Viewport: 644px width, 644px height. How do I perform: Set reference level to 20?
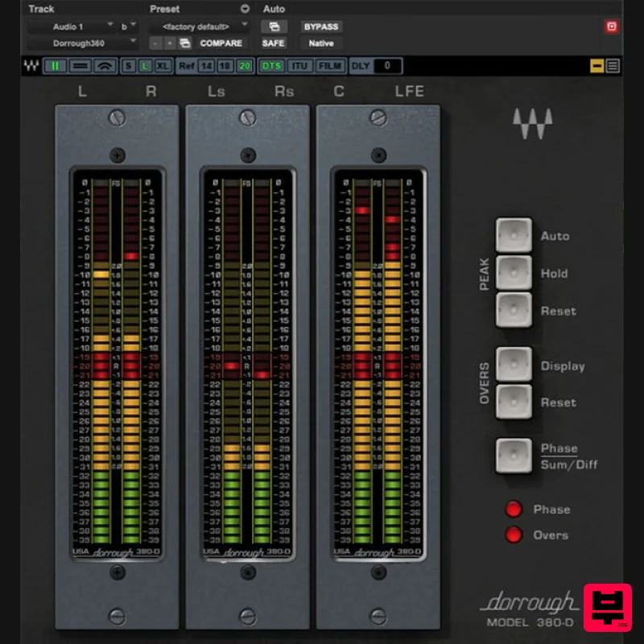[245, 66]
